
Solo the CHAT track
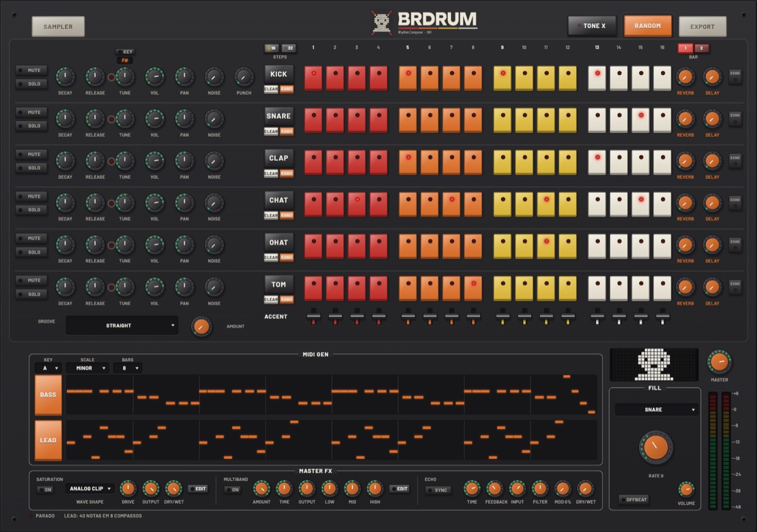click(32, 210)
